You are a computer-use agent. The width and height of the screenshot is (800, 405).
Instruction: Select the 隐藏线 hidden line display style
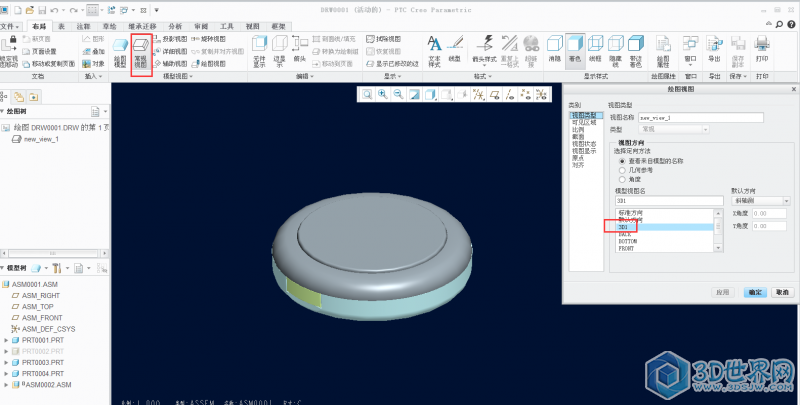pyautogui.click(x=616, y=53)
